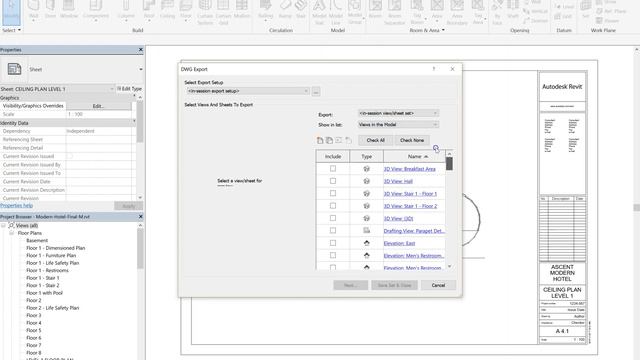
Task: Click the Check All button
Action: (376, 140)
